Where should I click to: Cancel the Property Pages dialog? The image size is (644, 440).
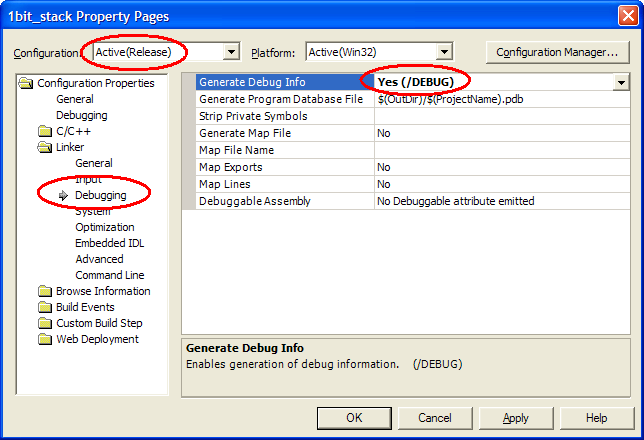click(x=434, y=418)
